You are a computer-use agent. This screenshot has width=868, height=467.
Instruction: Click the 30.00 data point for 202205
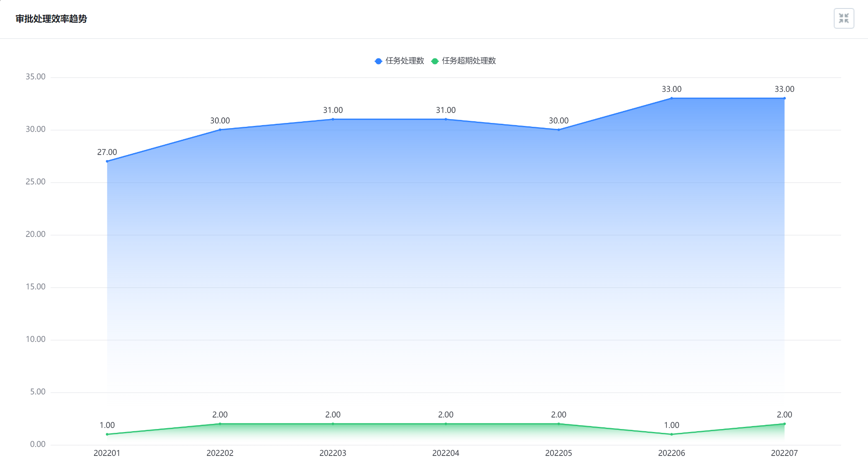click(x=559, y=130)
